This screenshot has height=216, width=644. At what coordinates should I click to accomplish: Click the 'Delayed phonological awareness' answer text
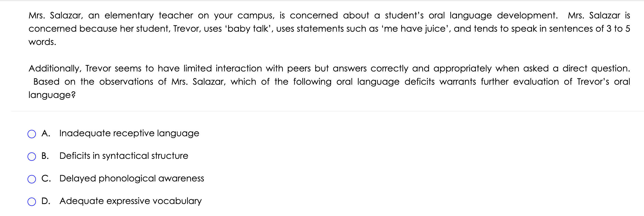(132, 178)
